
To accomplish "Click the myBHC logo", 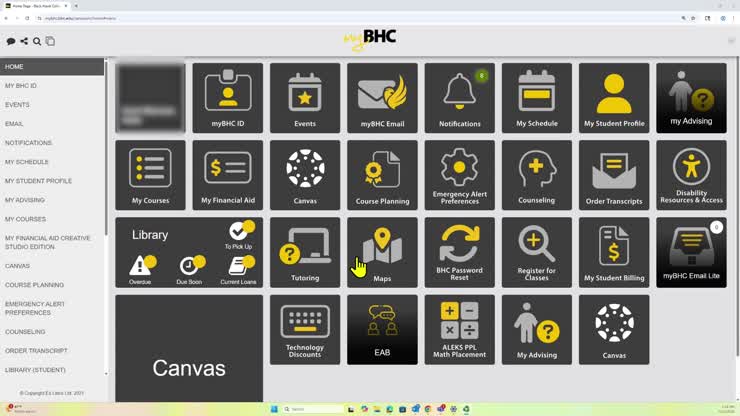I will (370, 40).
